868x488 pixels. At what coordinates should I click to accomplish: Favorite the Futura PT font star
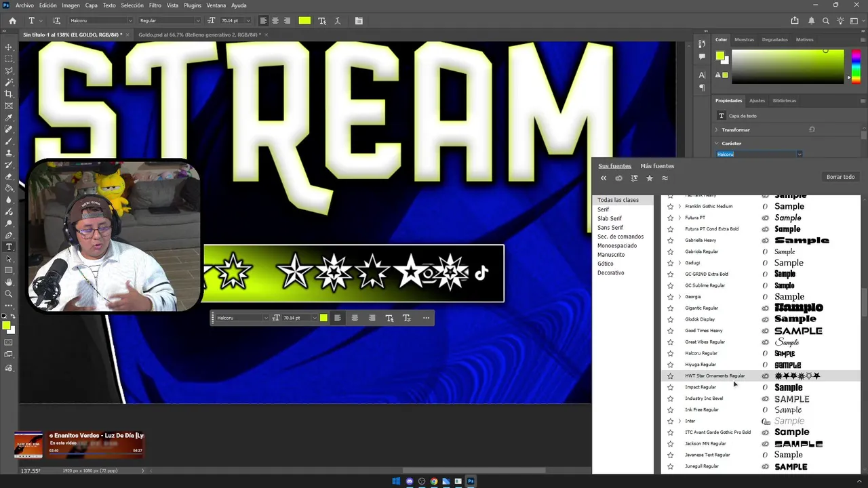(671, 218)
